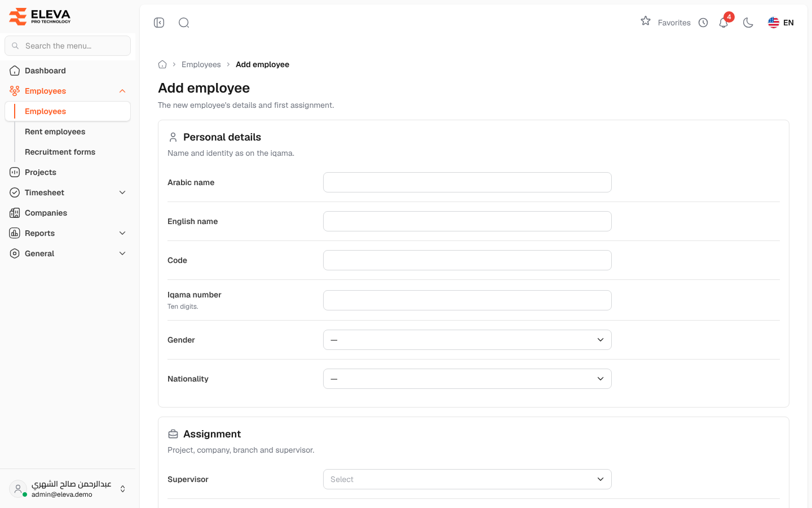Go to home breadcrumb icon
This screenshot has width=812, height=508.
click(x=162, y=64)
